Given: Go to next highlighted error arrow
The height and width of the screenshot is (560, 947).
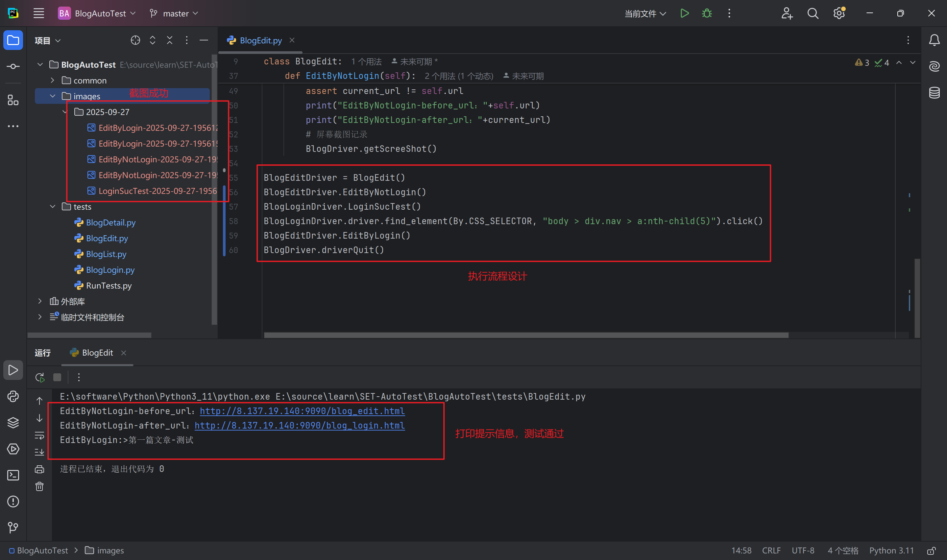Looking at the screenshot, I should pyautogui.click(x=912, y=63).
